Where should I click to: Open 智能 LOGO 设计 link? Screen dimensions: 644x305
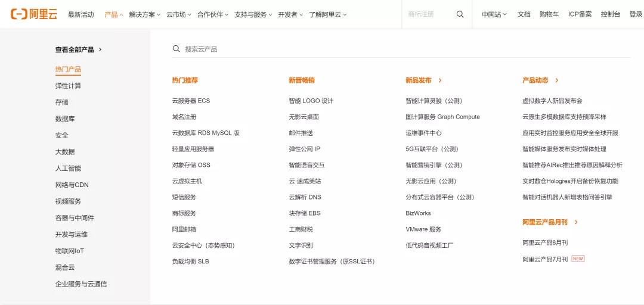(311, 101)
